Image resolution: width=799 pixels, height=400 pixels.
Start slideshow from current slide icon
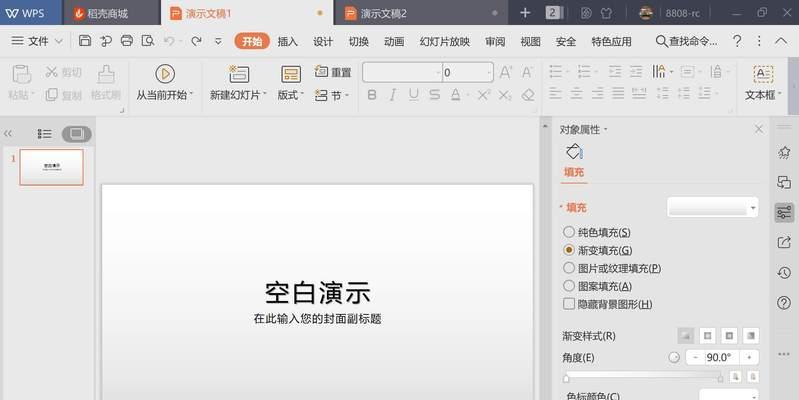coord(165,74)
